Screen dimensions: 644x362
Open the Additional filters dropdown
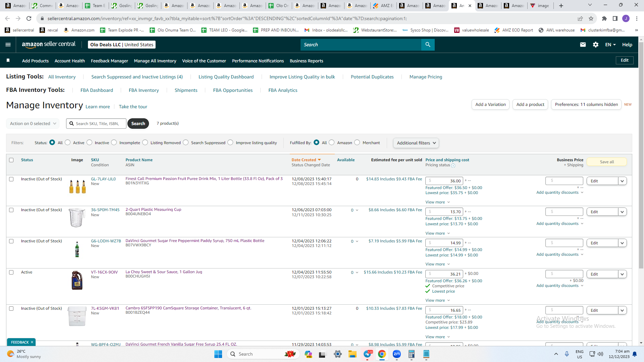coord(416,143)
